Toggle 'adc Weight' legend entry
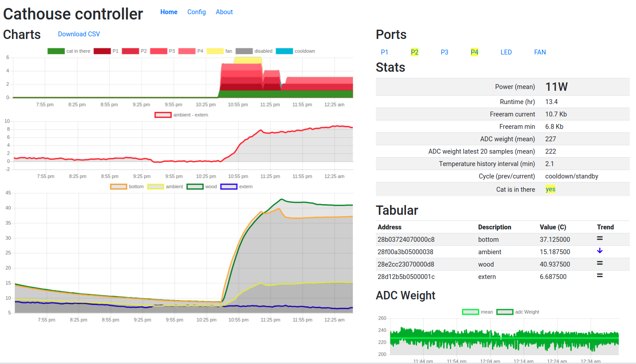The width and height of the screenshot is (636, 364). click(518, 312)
